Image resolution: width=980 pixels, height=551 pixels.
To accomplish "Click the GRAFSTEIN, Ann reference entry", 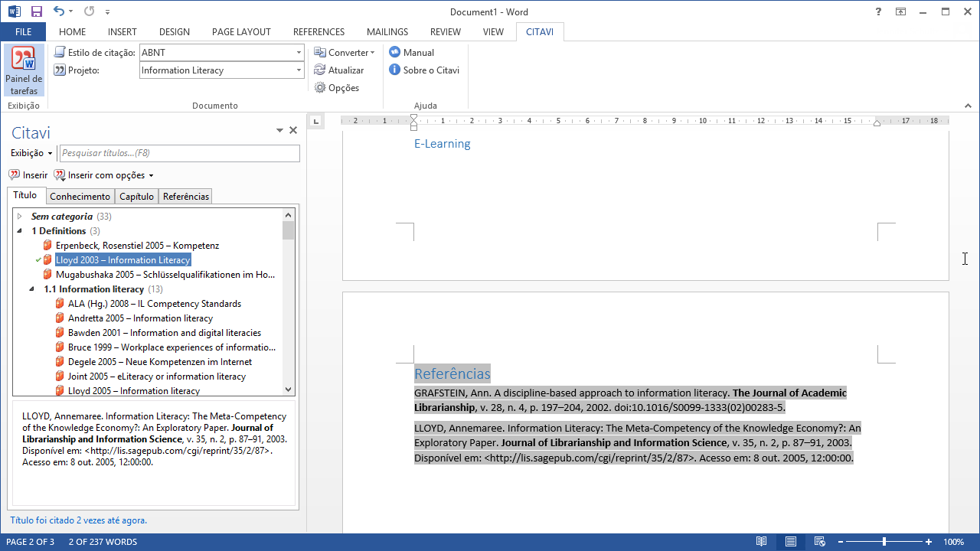I will [630, 400].
